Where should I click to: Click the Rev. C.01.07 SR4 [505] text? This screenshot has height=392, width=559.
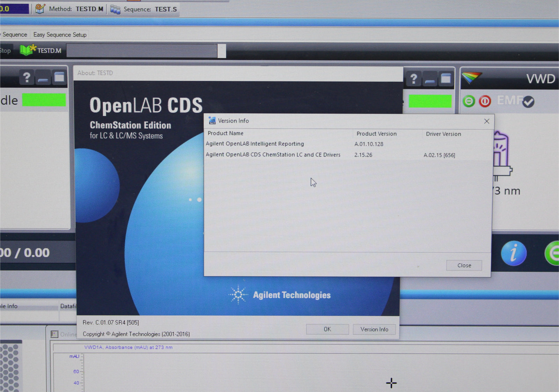point(111,322)
